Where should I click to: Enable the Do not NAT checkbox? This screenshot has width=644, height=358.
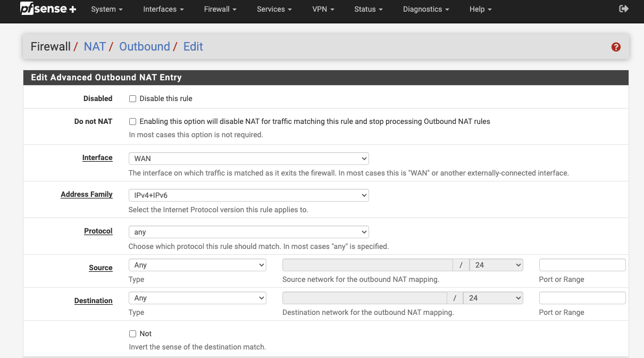pyautogui.click(x=133, y=122)
